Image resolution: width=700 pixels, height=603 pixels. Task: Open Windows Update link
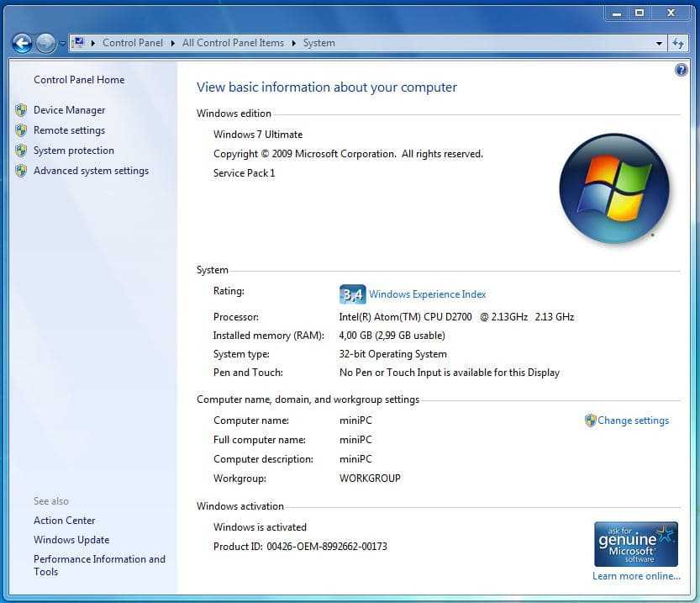coord(71,540)
